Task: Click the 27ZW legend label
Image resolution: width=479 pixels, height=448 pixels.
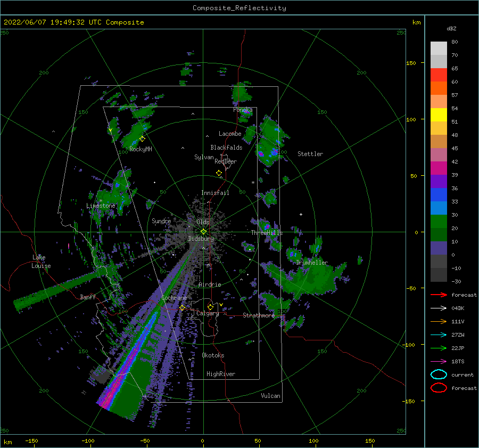Action: [x=458, y=335]
